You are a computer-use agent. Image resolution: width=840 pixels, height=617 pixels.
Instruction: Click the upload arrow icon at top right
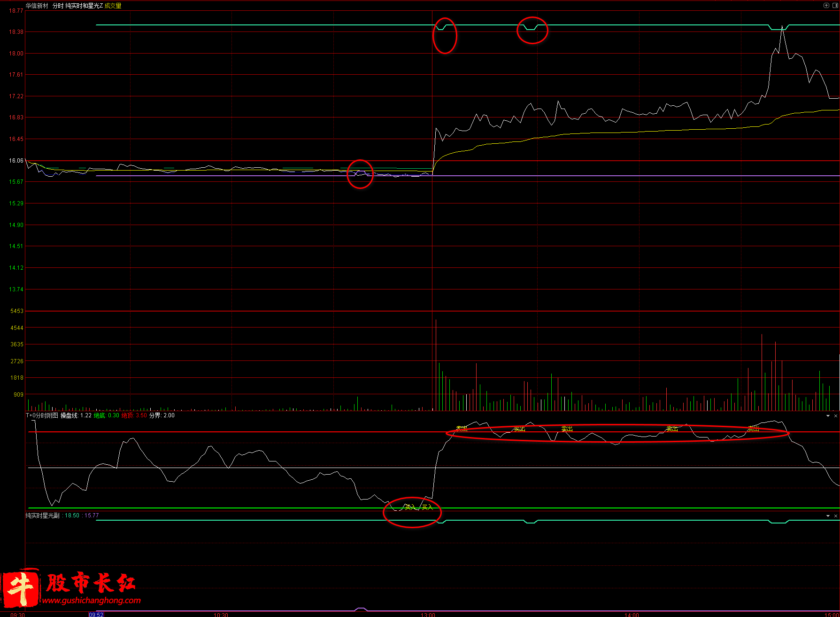tap(826, 5)
